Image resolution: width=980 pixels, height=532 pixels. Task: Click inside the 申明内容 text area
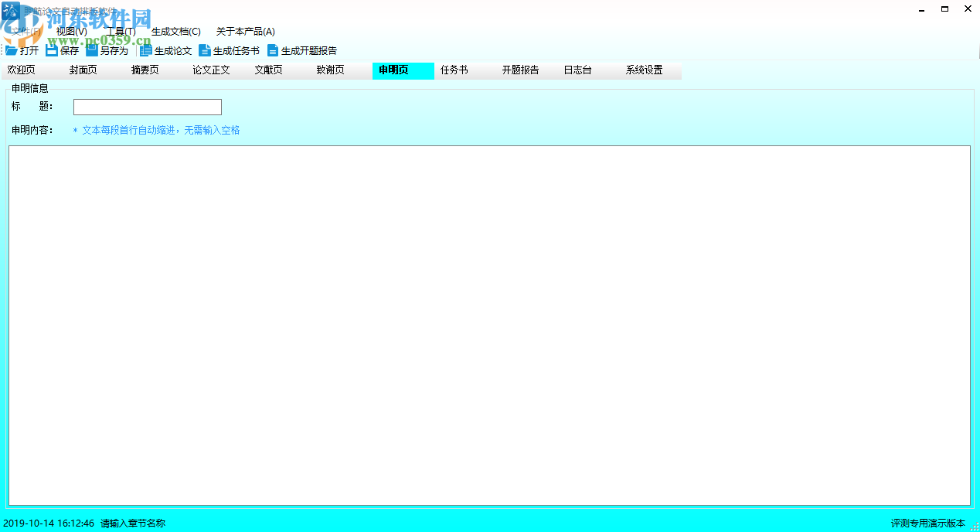pos(489,326)
